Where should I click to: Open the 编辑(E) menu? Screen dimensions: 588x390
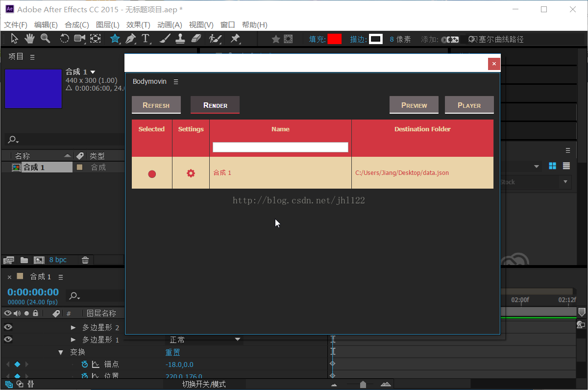(x=46, y=24)
